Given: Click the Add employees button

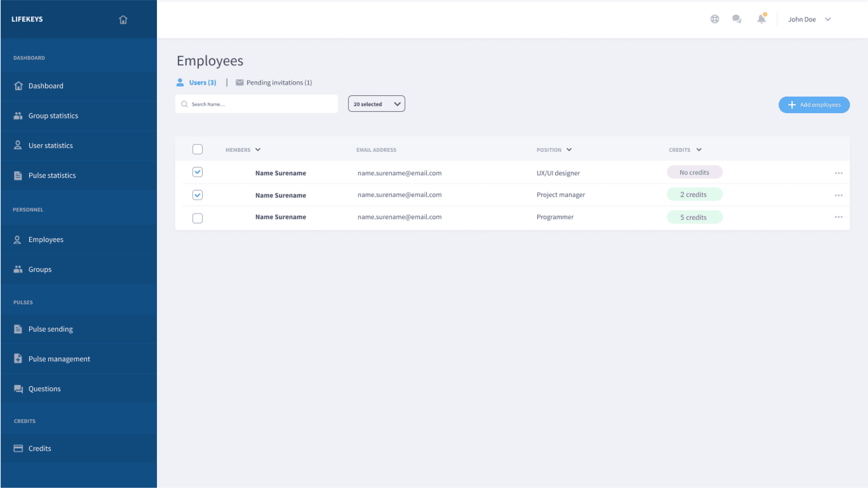Looking at the screenshot, I should [814, 105].
